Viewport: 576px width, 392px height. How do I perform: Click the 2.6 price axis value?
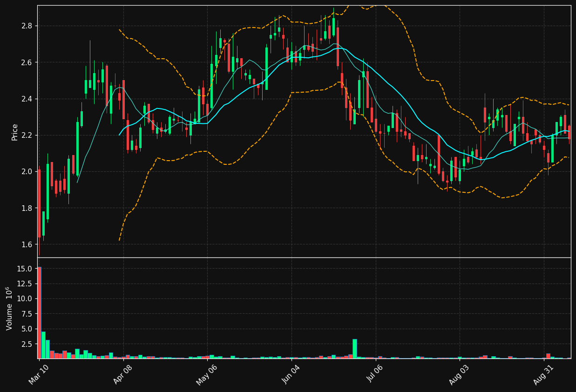(26, 62)
